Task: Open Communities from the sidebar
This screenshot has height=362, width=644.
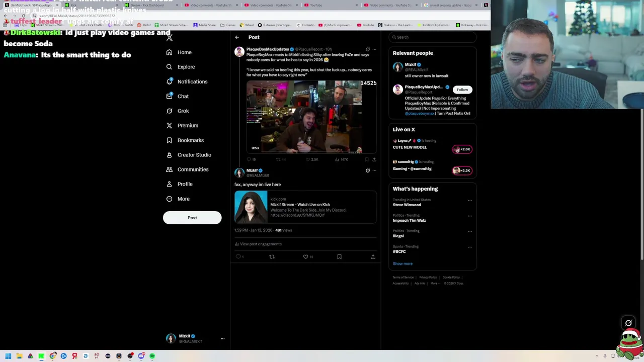Action: pos(187,169)
